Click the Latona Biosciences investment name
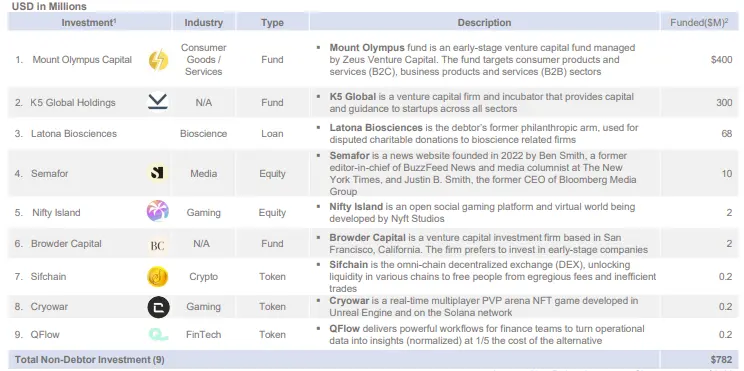The width and height of the screenshot is (744, 371). click(x=74, y=134)
